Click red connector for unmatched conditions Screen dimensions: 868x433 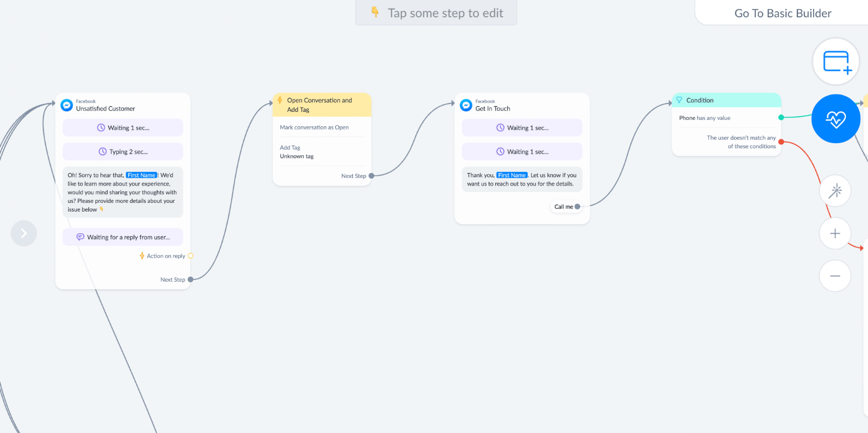781,142
